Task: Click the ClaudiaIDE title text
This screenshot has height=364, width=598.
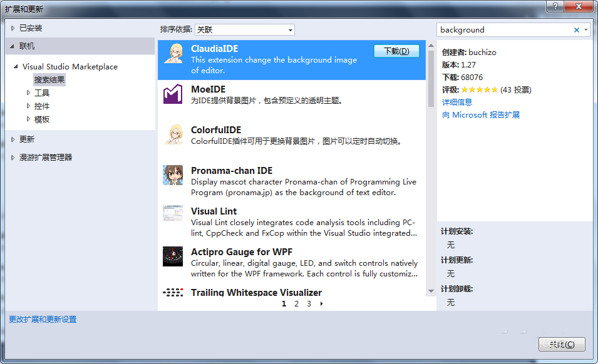Action: (x=214, y=49)
